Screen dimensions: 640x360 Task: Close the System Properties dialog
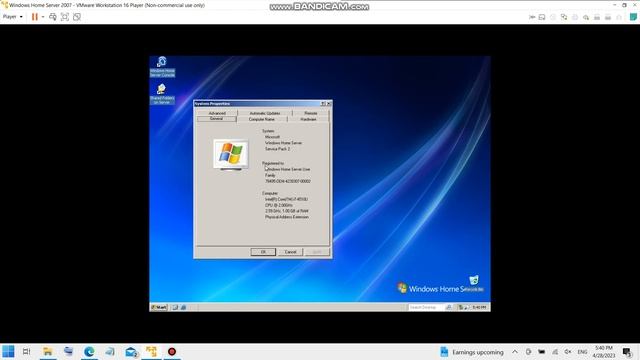coord(329,104)
